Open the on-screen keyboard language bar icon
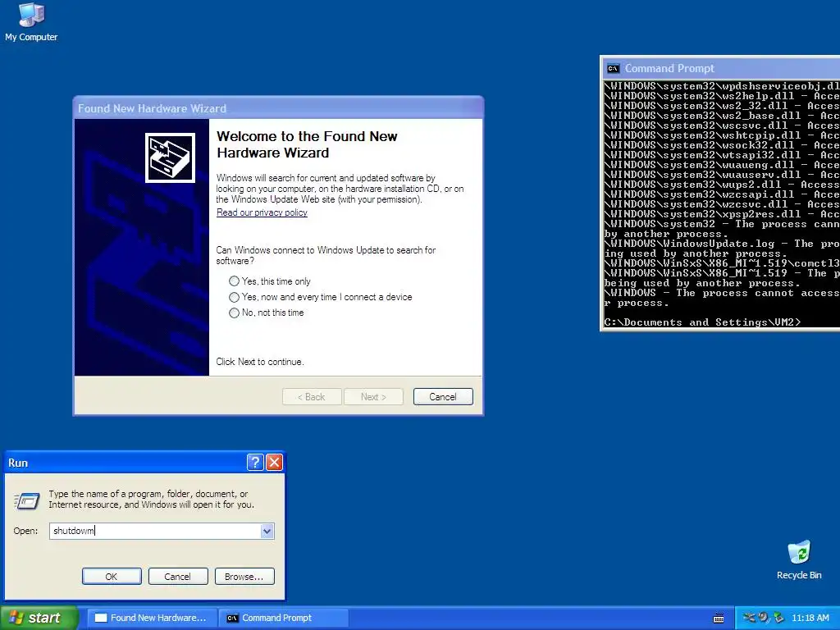Image resolution: width=840 pixels, height=630 pixels. [719, 619]
